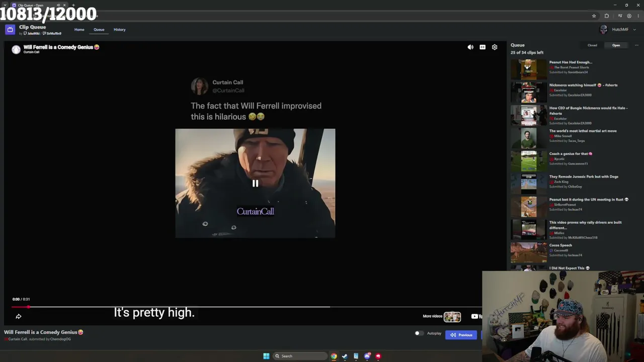644x362 pixels.
Task: Open a new browser tab with the plus
Action: [x=73, y=5]
